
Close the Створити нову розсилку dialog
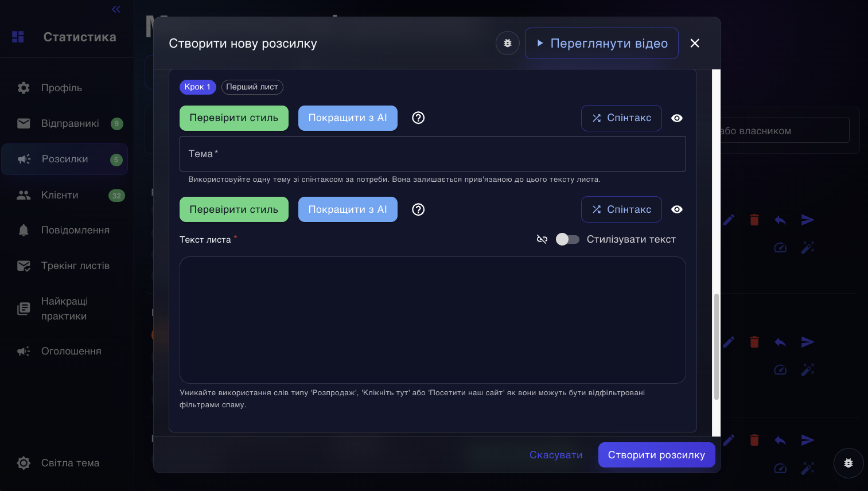click(695, 43)
